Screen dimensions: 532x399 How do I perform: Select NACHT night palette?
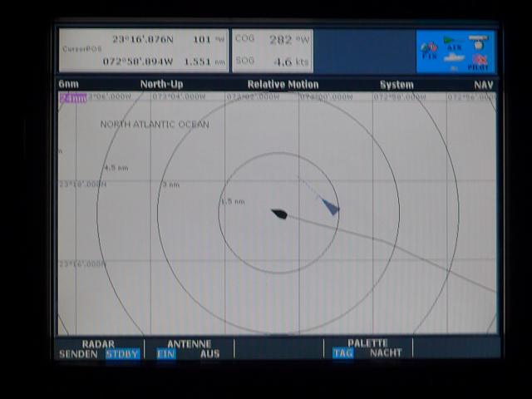pyautogui.click(x=386, y=352)
